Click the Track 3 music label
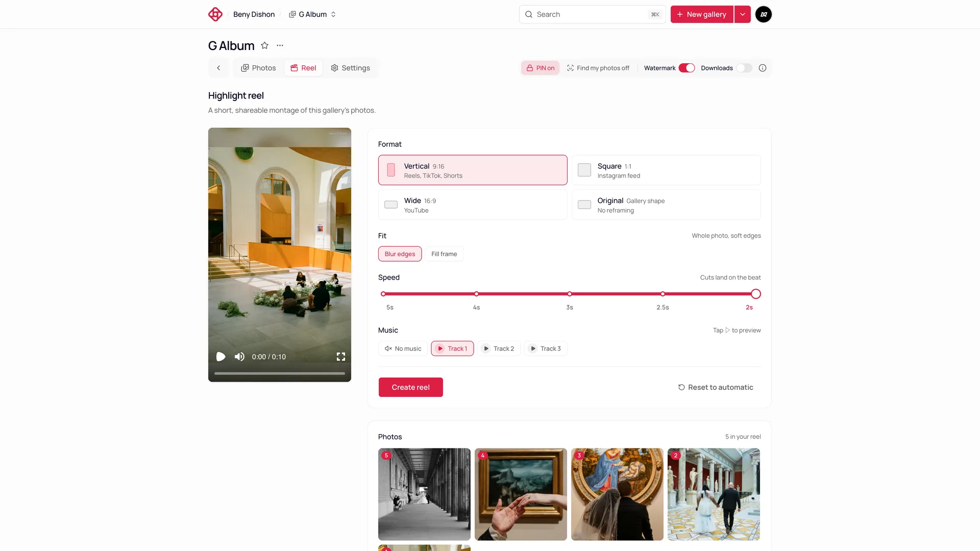This screenshot has width=980, height=551. [x=551, y=348]
